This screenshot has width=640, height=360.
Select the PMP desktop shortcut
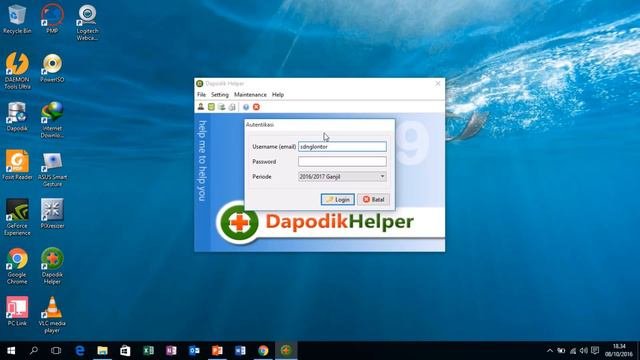[x=52, y=20]
